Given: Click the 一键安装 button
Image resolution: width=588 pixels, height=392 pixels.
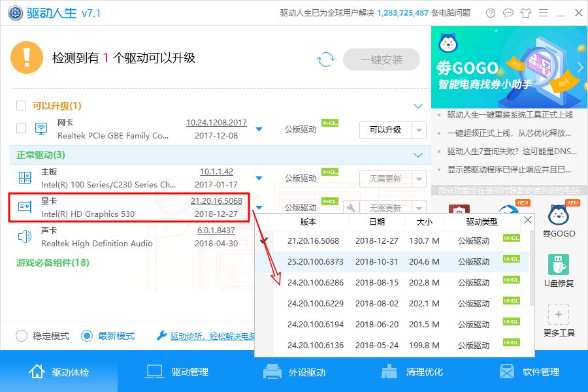Looking at the screenshot, I should coord(382,59).
